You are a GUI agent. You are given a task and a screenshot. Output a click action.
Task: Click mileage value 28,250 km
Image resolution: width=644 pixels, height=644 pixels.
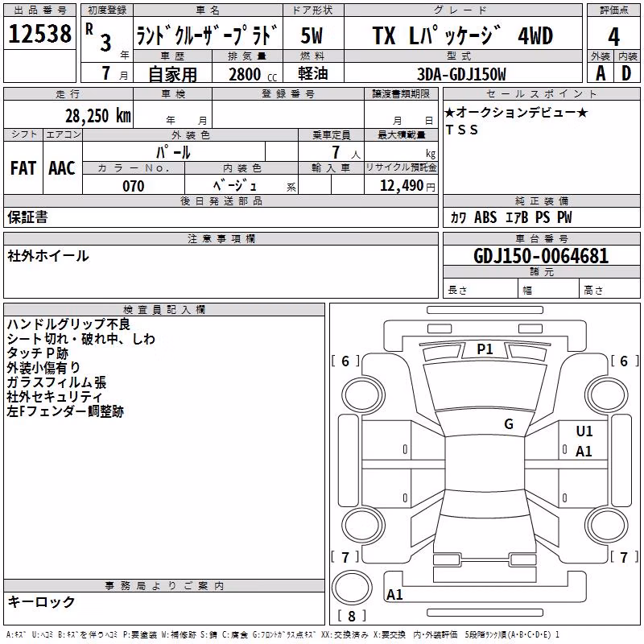[x=98, y=116]
